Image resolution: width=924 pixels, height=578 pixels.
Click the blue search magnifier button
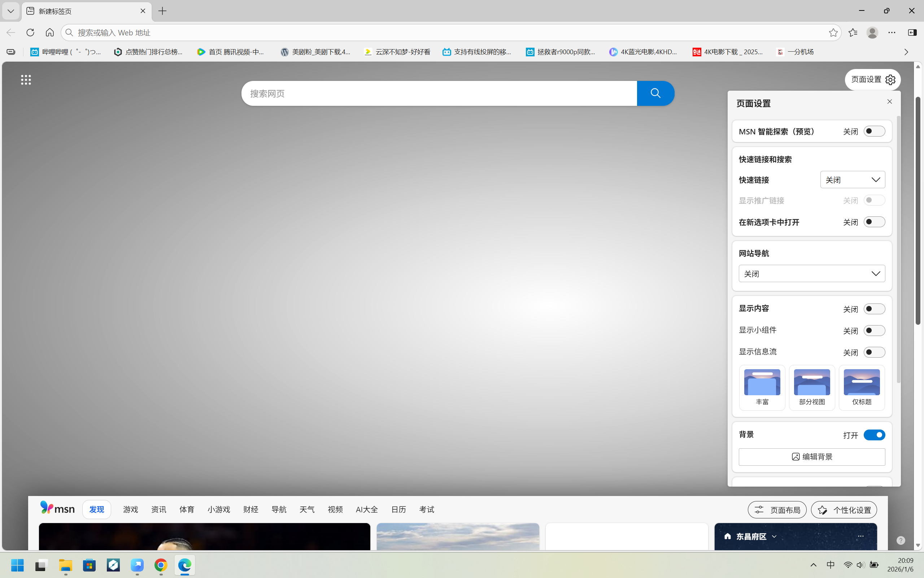tap(655, 93)
